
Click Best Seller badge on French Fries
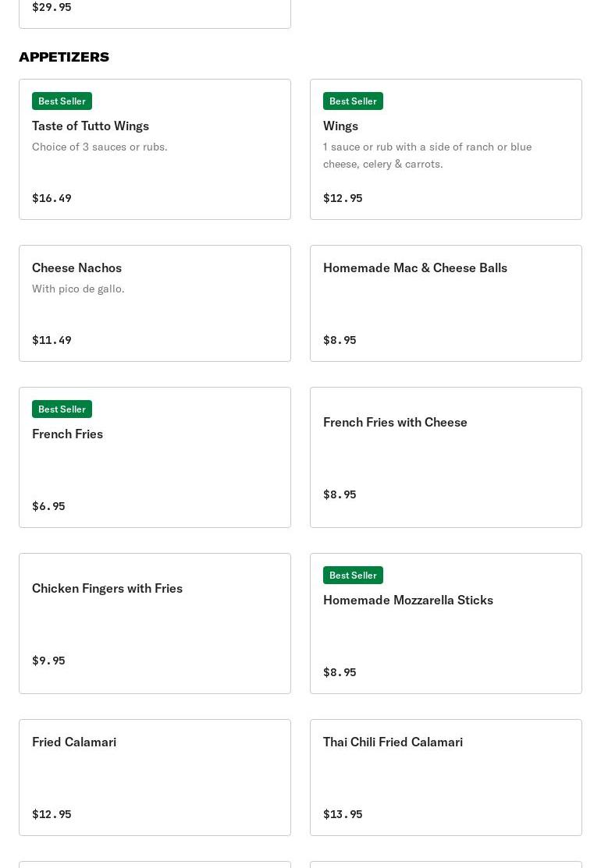click(62, 409)
